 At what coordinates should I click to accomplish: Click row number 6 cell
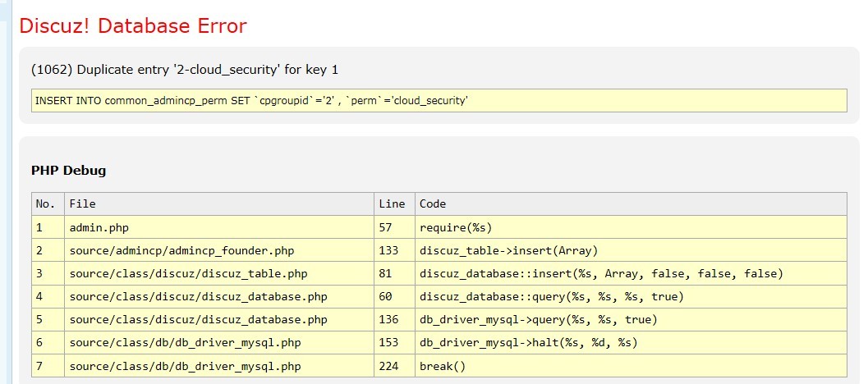pyautogui.click(x=48, y=342)
